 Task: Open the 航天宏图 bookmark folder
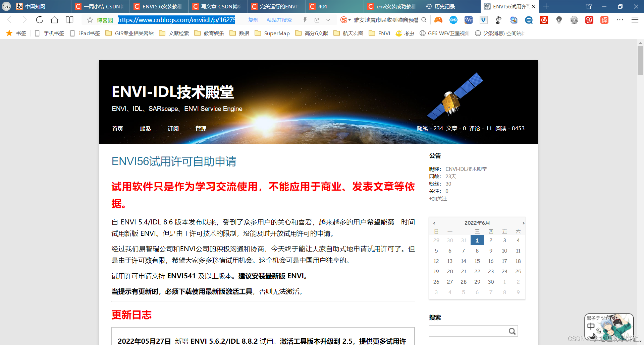click(x=348, y=33)
